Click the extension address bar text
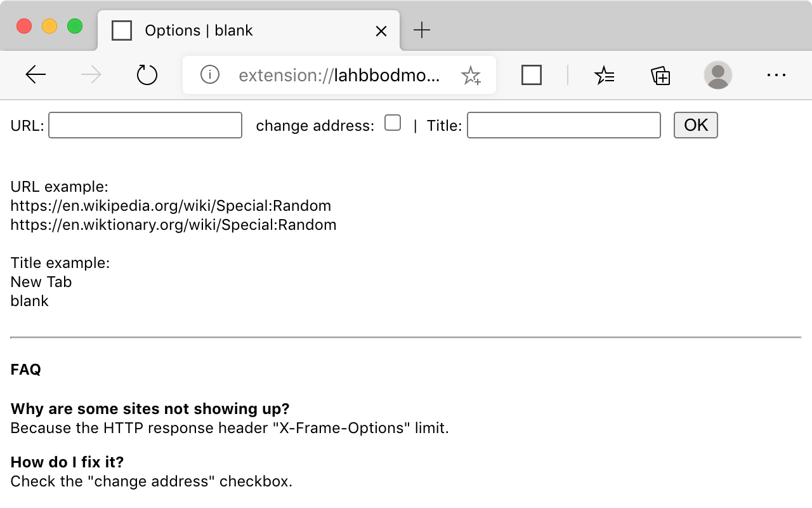Image resolution: width=812 pixels, height=508 pixels. point(339,76)
